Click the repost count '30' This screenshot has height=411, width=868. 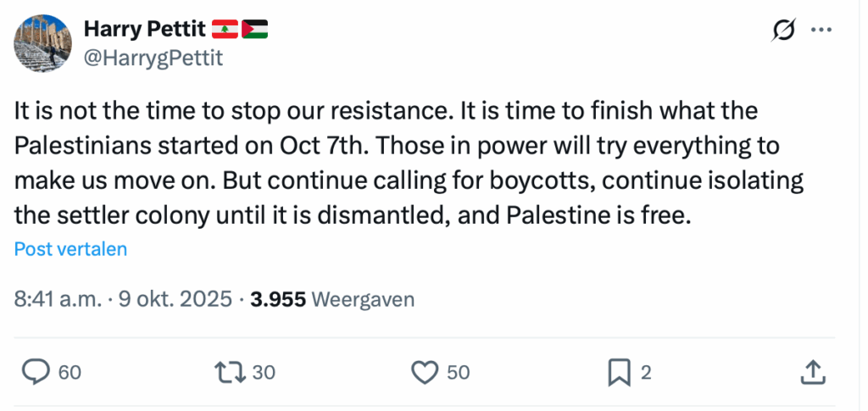pyautogui.click(x=264, y=372)
